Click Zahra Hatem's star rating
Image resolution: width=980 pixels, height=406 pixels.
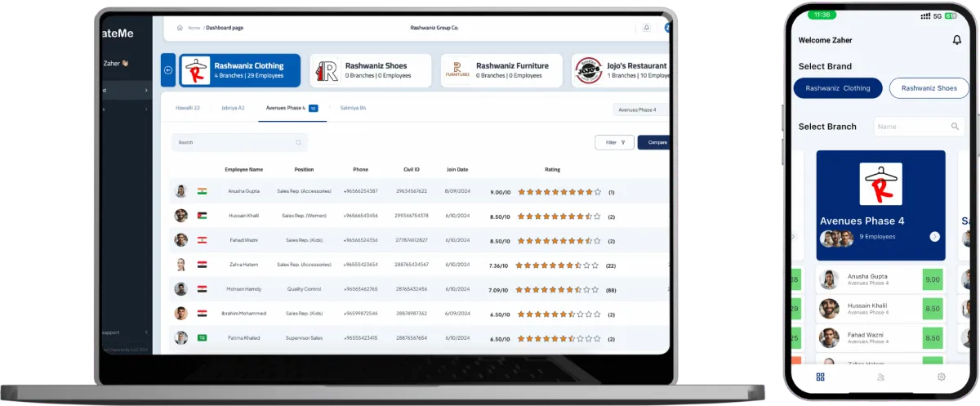pos(558,265)
